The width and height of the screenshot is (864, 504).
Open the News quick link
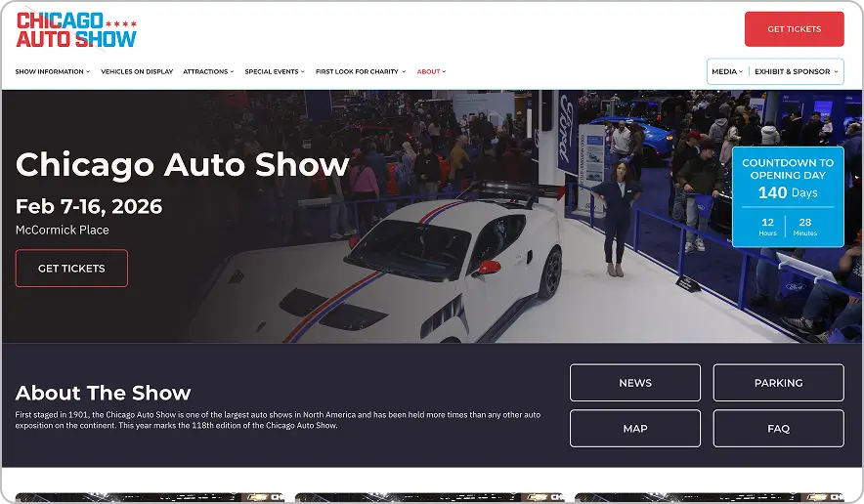coord(634,383)
